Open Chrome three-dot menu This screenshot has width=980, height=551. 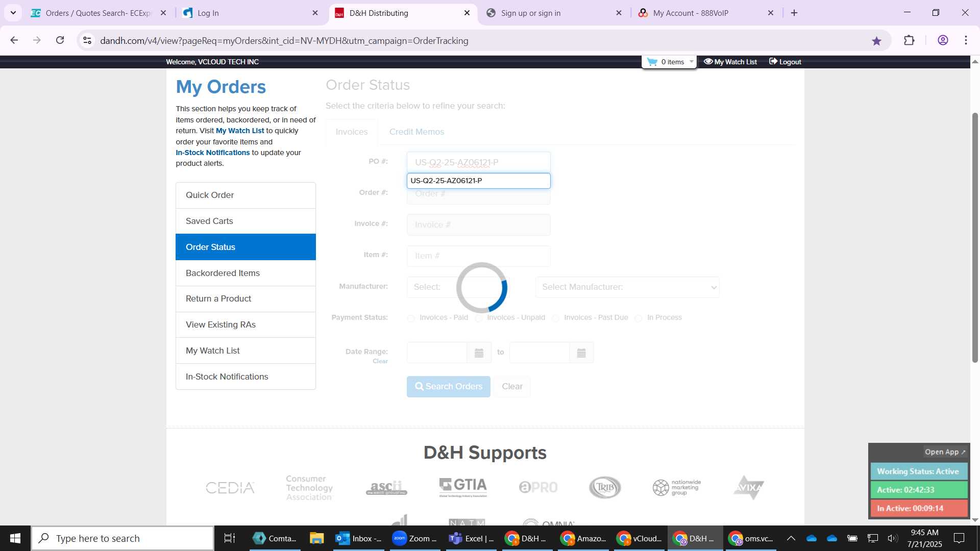966,40
